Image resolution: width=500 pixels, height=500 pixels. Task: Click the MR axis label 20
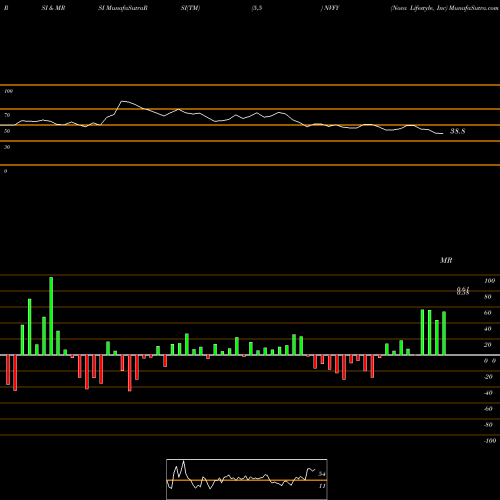488,345
